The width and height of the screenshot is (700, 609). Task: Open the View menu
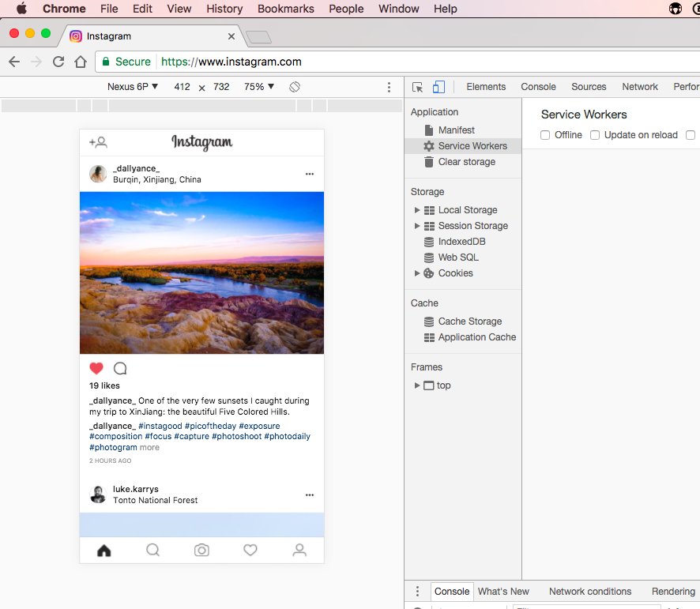point(179,9)
